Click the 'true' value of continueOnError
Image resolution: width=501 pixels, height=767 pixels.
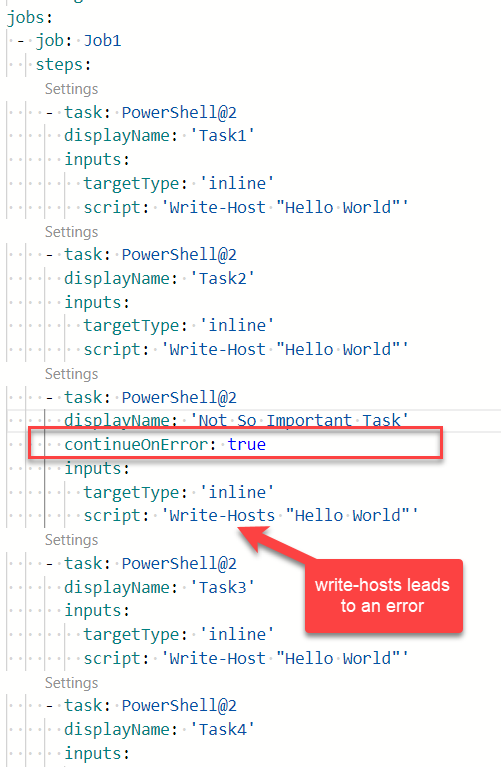coord(247,444)
